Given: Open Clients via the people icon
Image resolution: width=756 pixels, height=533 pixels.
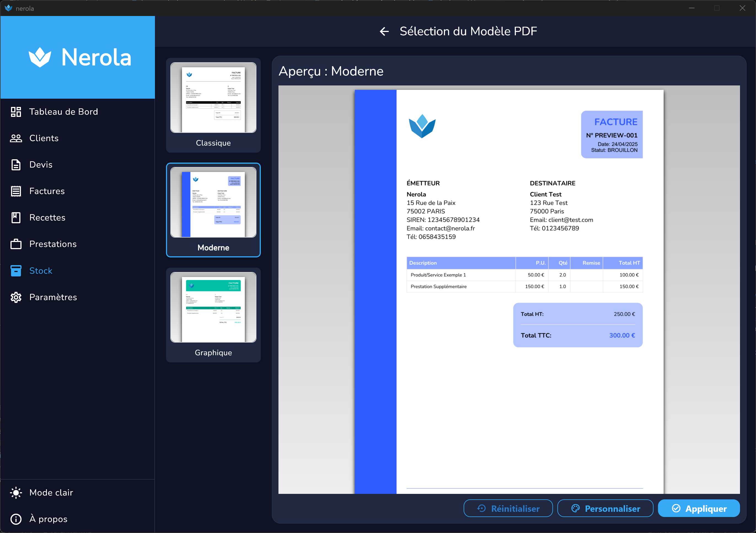Looking at the screenshot, I should click(x=16, y=138).
